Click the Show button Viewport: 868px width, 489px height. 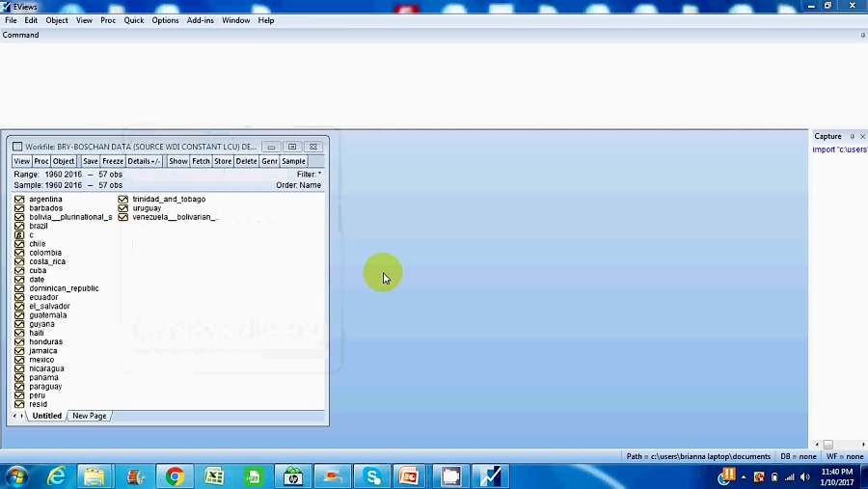[177, 161]
